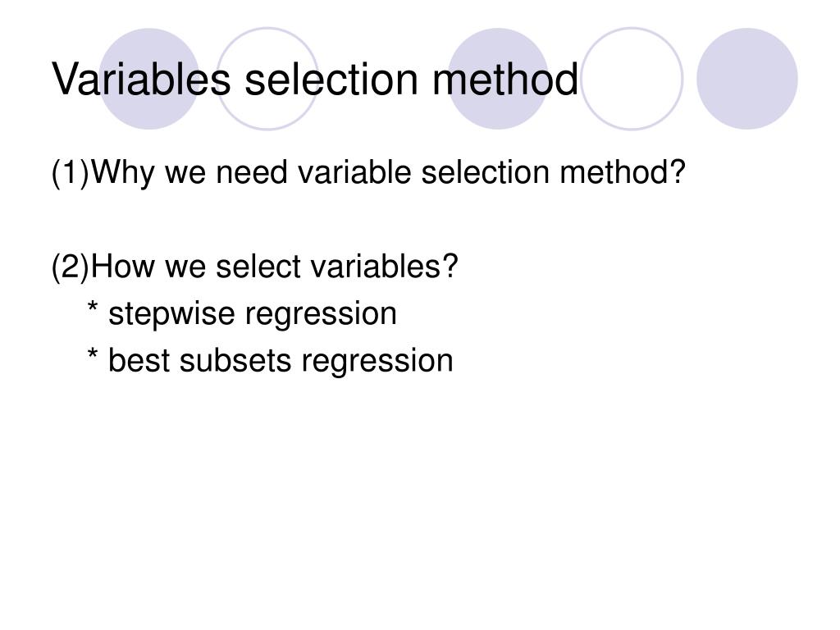Select the third filled lavender circle
The image size is (840, 630).
tap(498, 79)
